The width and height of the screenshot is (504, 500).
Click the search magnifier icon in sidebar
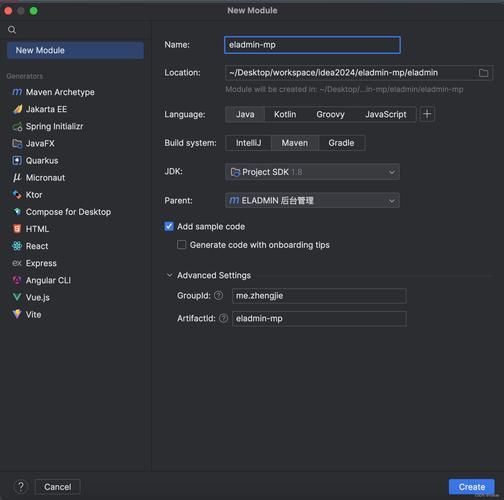[12, 30]
